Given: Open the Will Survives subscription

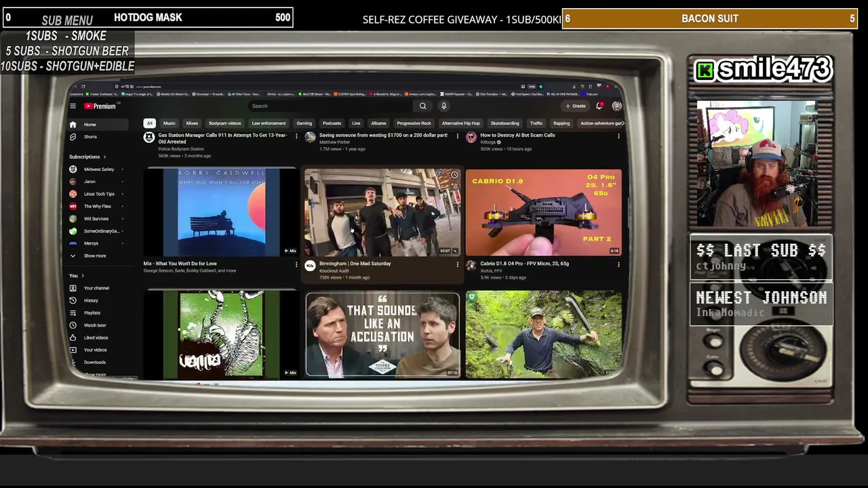Looking at the screenshot, I should (x=96, y=219).
